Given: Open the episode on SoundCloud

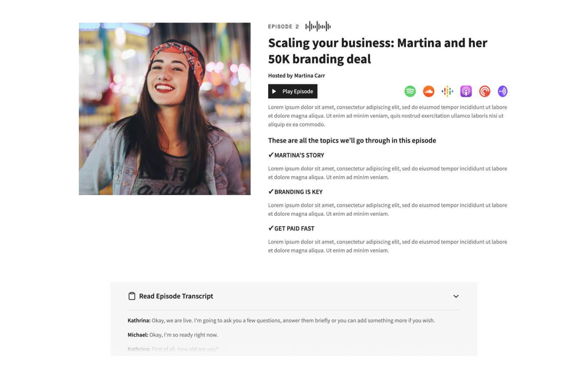Looking at the screenshot, I should click(428, 91).
